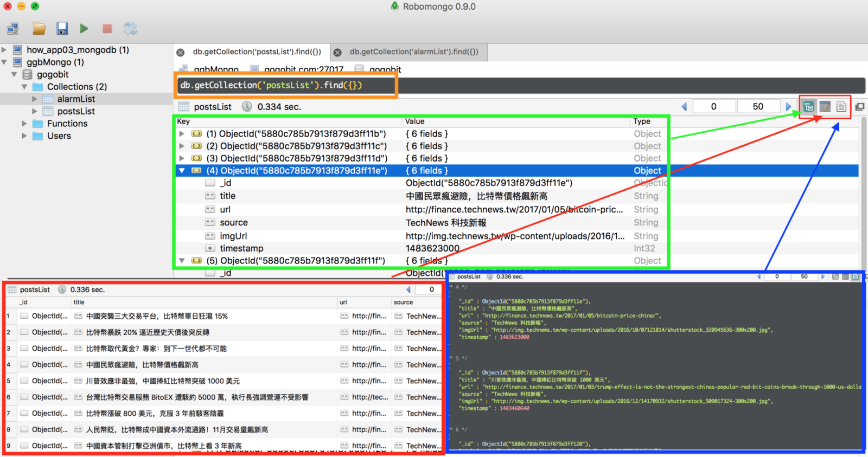The height and width of the screenshot is (457, 868).
Task: Expand the Users folder
Action: click(24, 136)
